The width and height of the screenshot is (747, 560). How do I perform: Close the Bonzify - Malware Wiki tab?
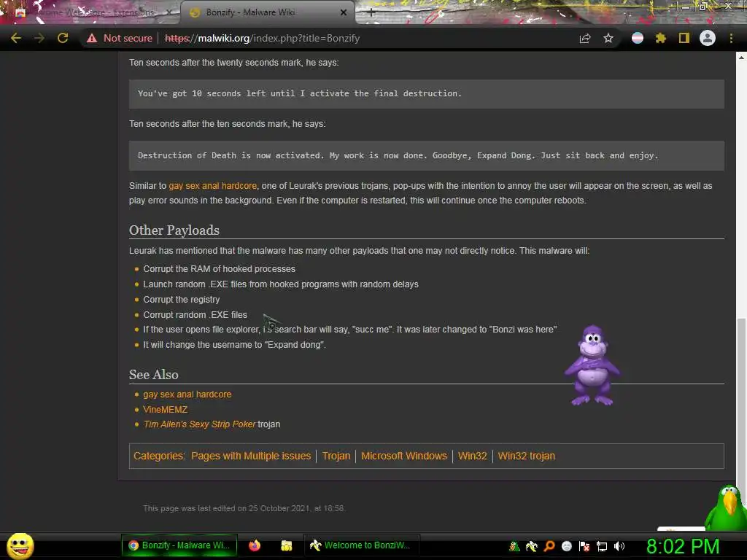[344, 12]
